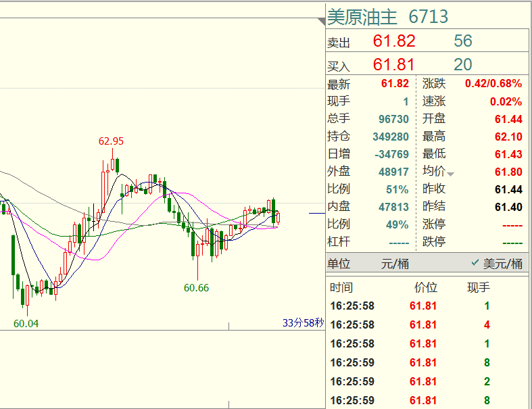Click the 日增 value -34769
The image size is (532, 409).
[391, 154]
